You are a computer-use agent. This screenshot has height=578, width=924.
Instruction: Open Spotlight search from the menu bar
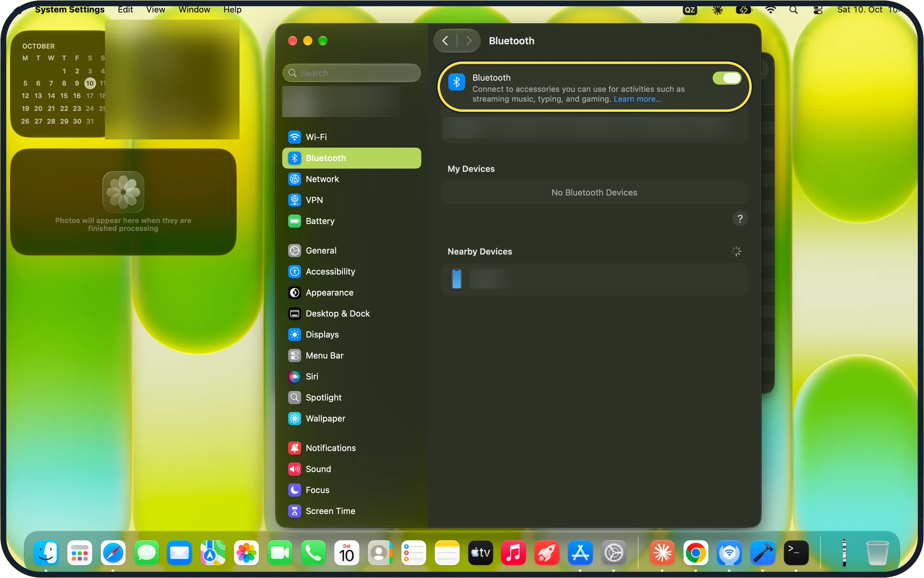click(x=793, y=10)
